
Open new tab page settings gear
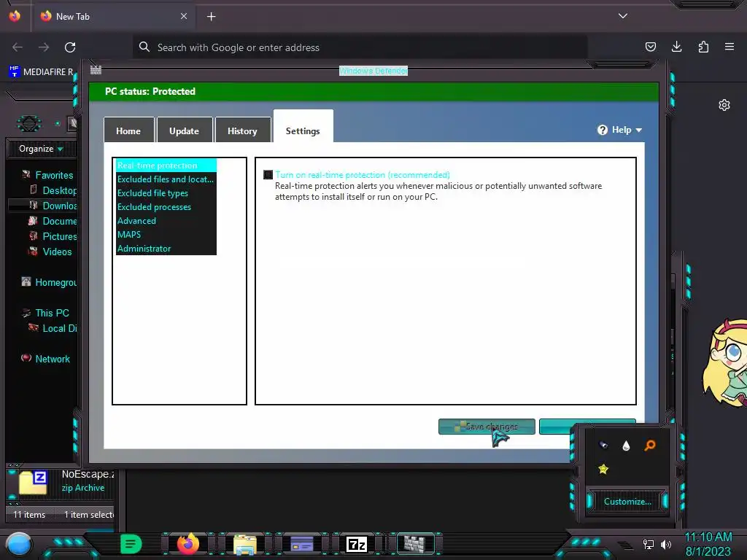click(x=724, y=105)
